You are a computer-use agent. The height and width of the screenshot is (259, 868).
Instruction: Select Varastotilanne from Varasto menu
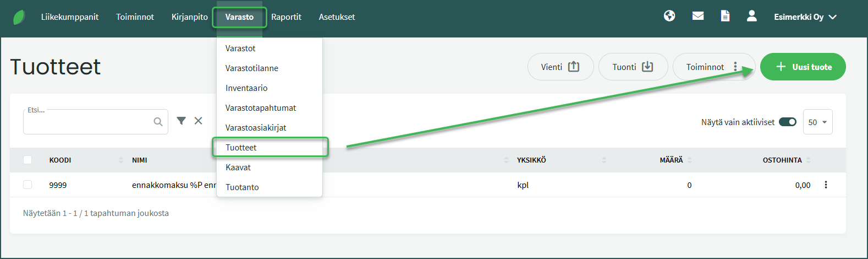(x=252, y=68)
